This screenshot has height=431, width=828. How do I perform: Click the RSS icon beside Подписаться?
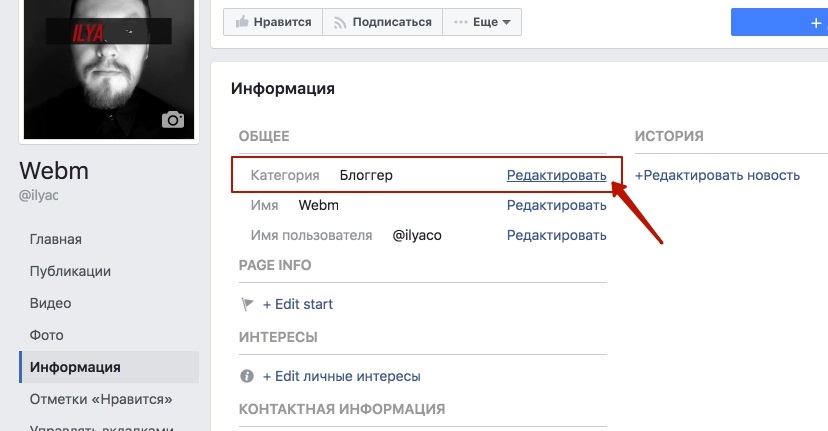[x=340, y=22]
